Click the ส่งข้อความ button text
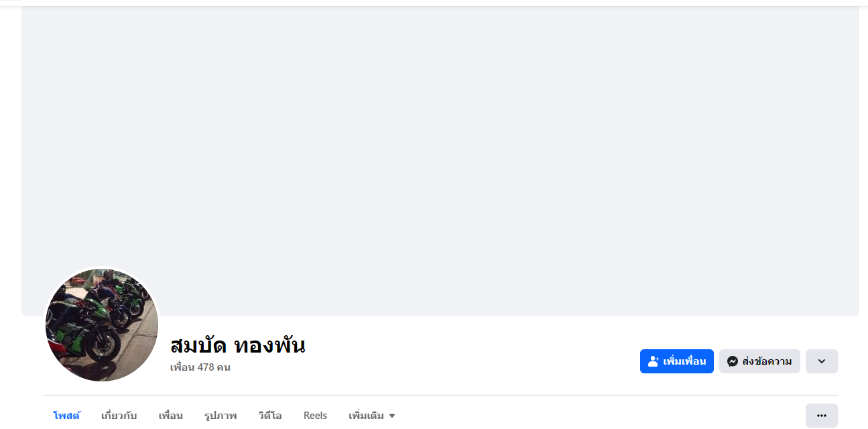 767,361
